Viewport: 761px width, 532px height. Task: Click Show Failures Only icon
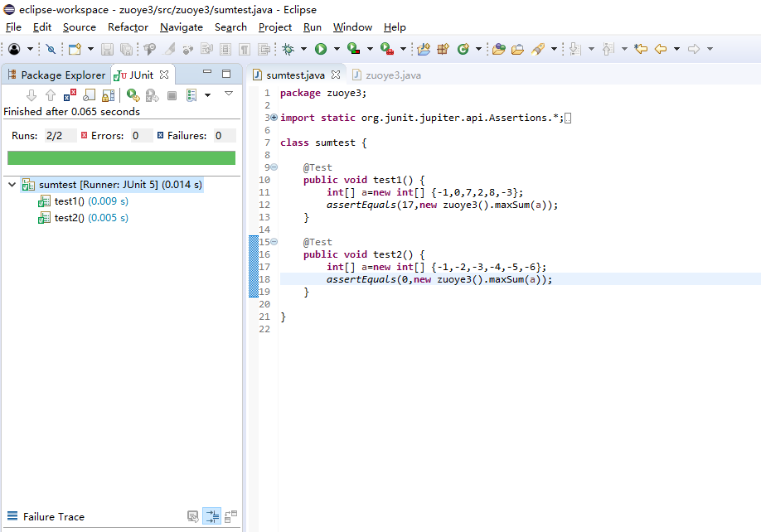tap(70, 95)
